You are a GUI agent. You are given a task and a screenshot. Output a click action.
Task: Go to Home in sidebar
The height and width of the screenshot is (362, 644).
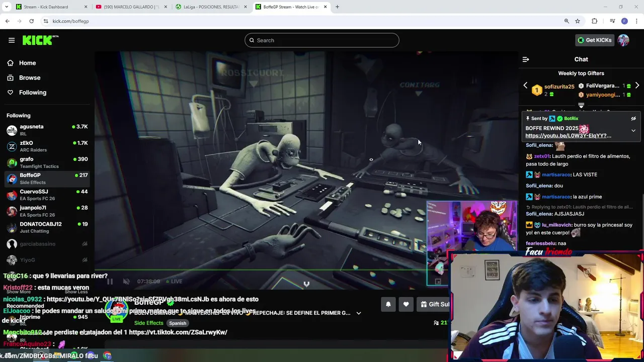(27, 63)
